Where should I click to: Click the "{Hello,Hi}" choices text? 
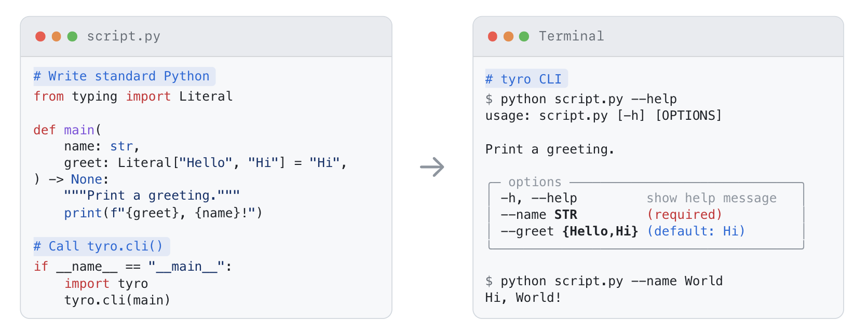click(600, 231)
